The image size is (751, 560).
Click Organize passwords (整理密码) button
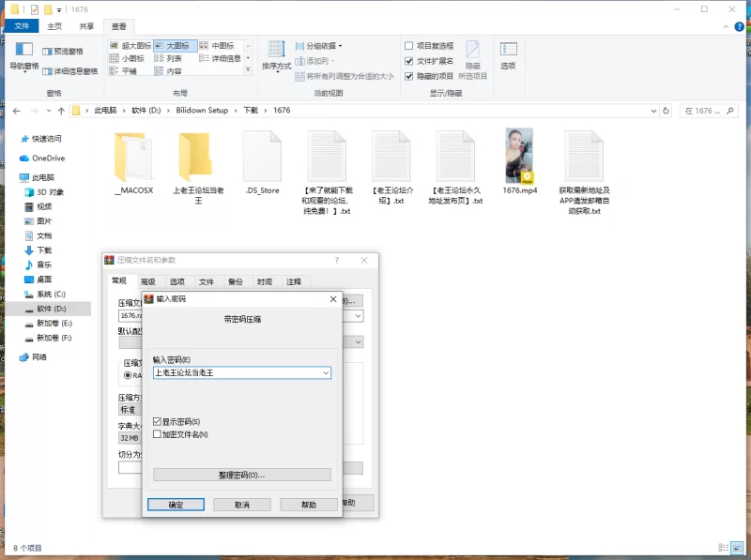[x=242, y=475]
